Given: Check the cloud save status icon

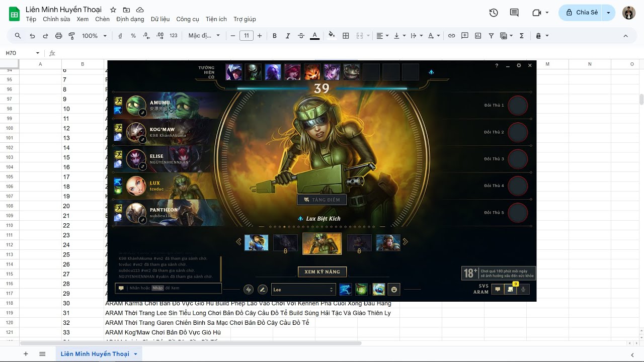Looking at the screenshot, I should pos(140,10).
